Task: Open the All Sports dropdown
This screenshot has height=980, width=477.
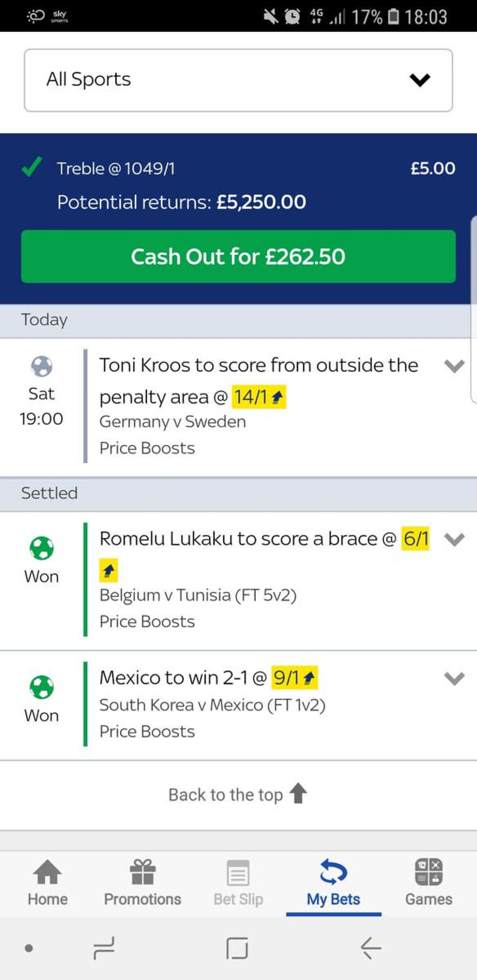Action: [238, 80]
